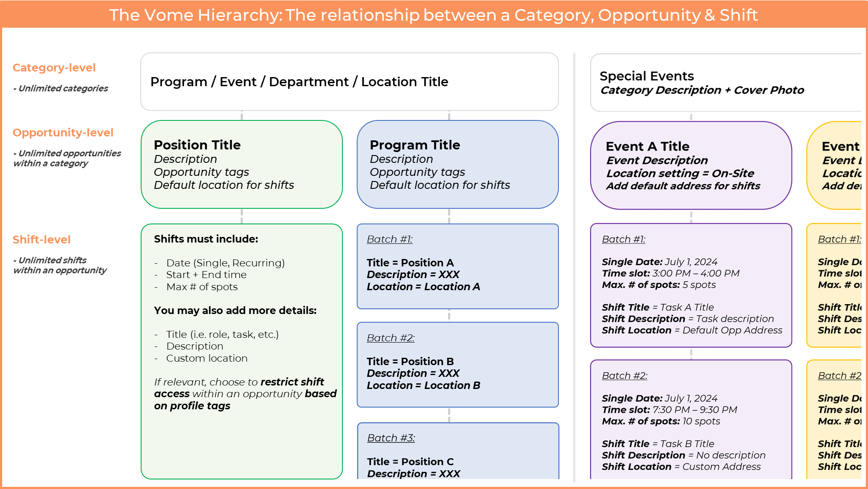868x489 pixels.
Task: Click the Unlimited categories note
Action: [x=61, y=88]
